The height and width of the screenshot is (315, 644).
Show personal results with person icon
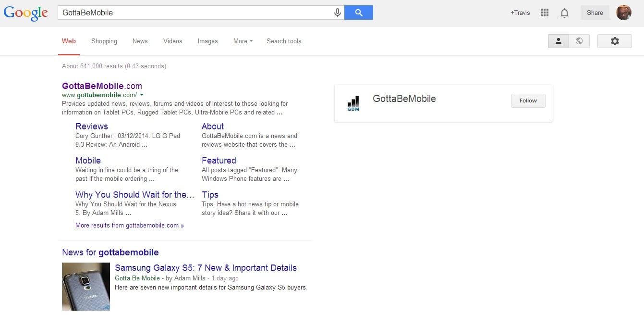coord(559,41)
